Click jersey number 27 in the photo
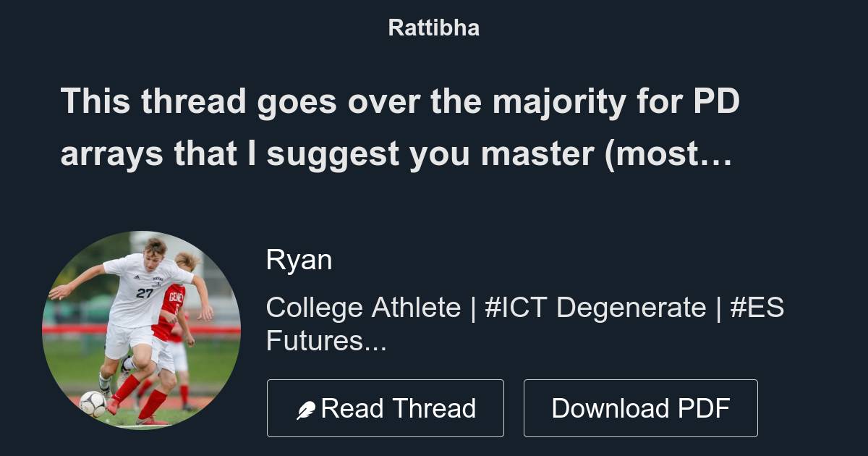Image resolution: width=868 pixels, height=456 pixels. click(144, 293)
